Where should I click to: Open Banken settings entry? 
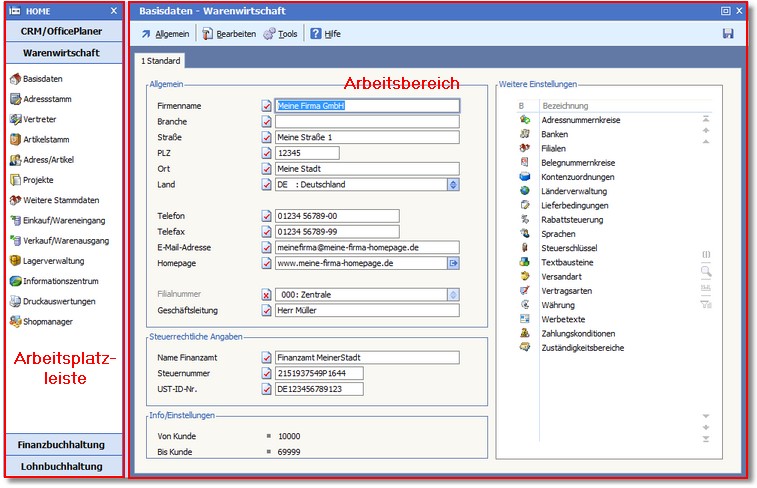555,133
